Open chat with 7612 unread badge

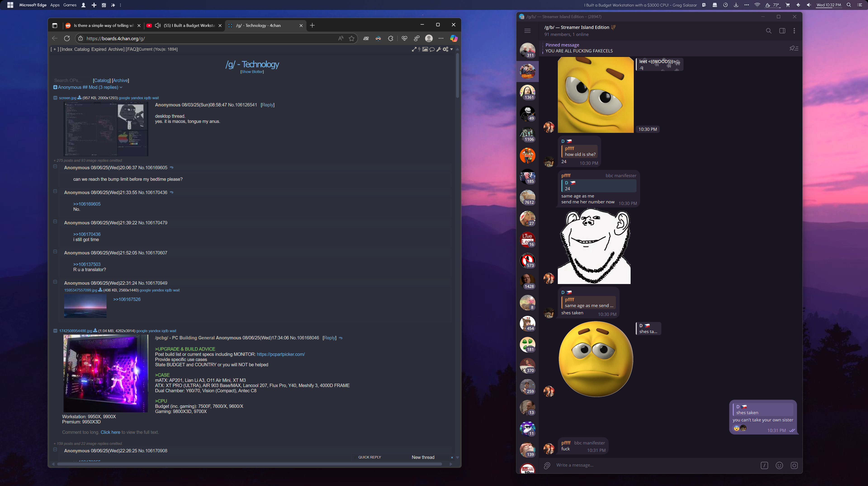pyautogui.click(x=527, y=197)
